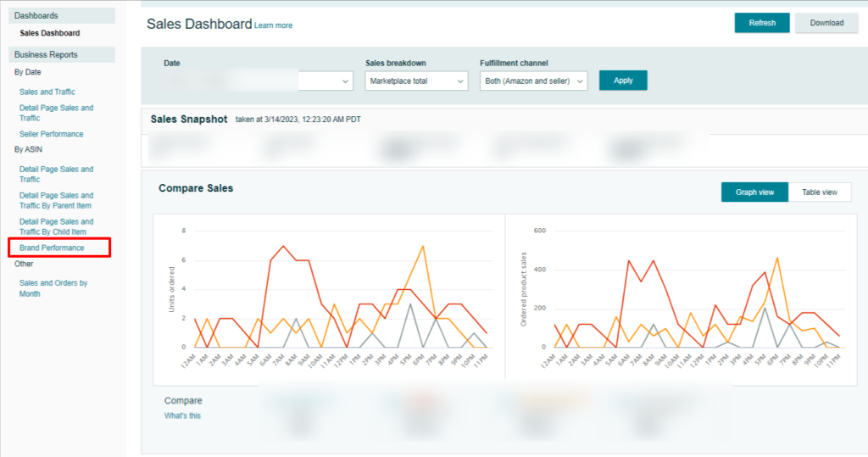Open Sales and Traffic report by date

coord(47,92)
